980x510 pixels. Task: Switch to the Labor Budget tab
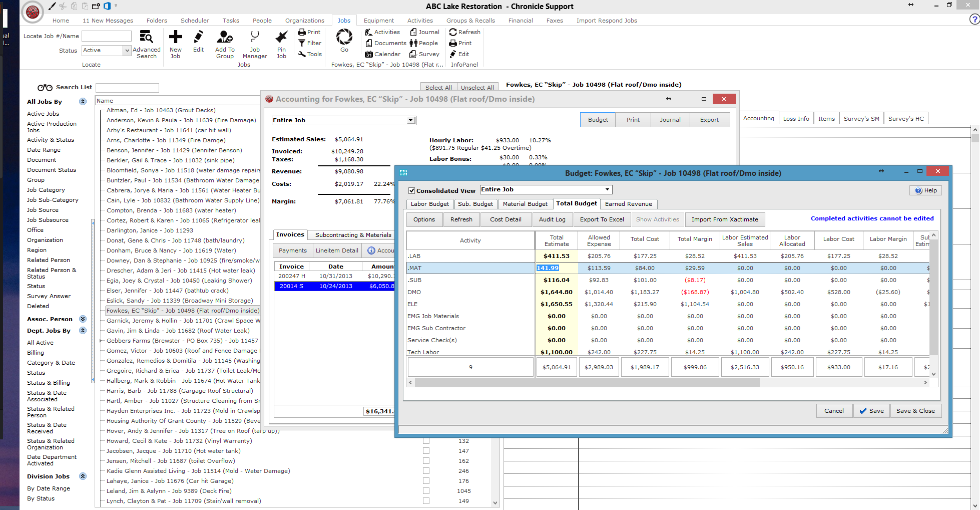[x=429, y=204]
